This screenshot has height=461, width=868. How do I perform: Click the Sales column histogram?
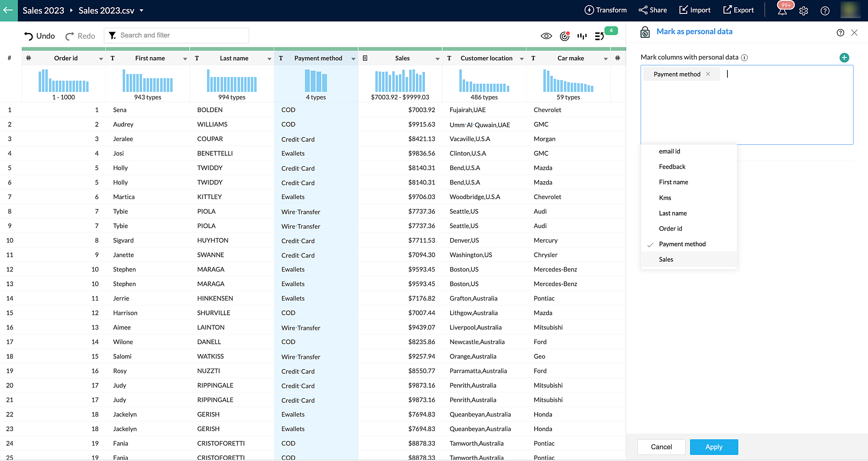400,81
